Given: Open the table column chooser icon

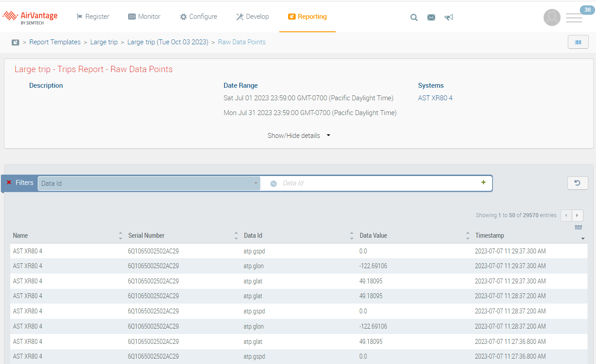Looking at the screenshot, I should (579, 227).
